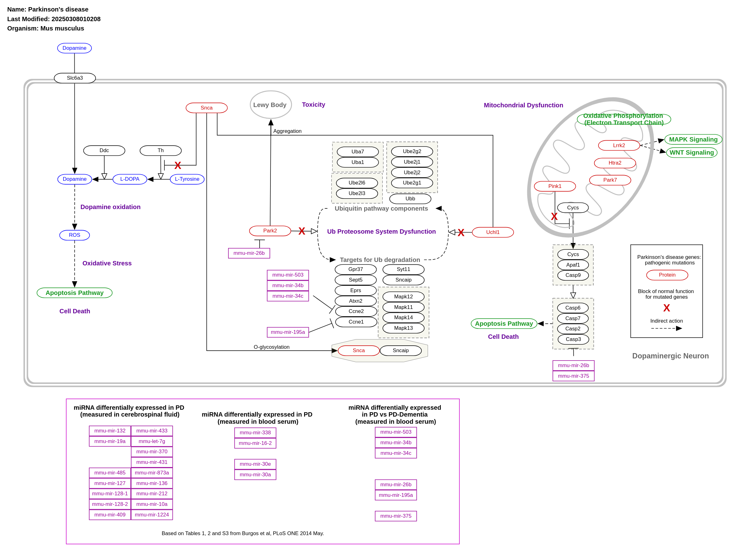The height and width of the screenshot is (560, 747).
Task: Open Oxidative Phosphorylation pathway link
Action: pos(624,119)
